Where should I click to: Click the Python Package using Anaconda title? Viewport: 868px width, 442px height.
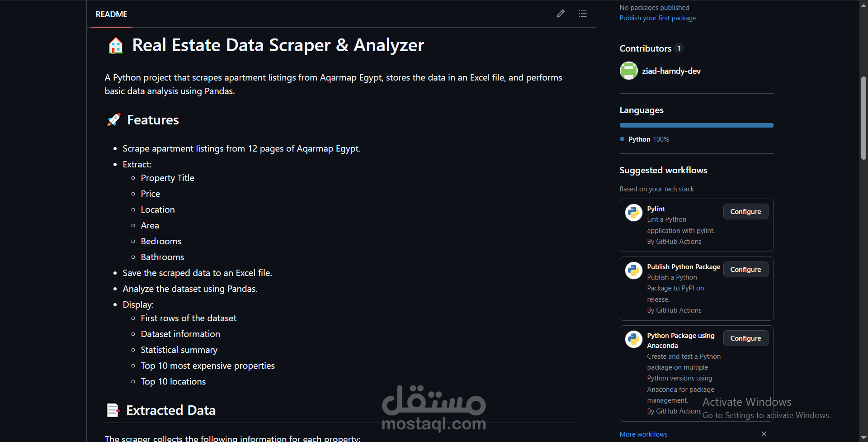click(681, 341)
